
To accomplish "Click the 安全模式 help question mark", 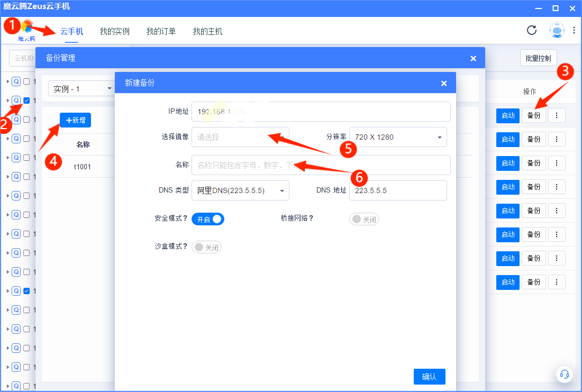I will (x=185, y=218).
